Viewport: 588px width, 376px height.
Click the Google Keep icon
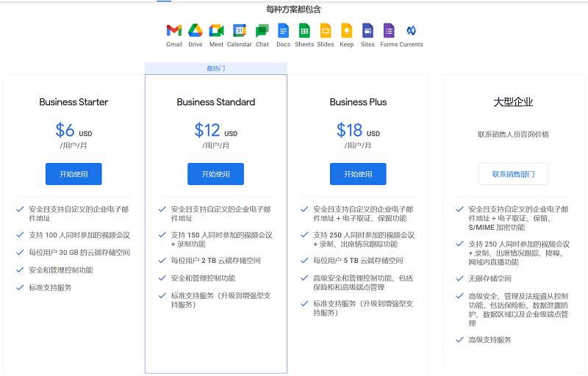coord(346,30)
